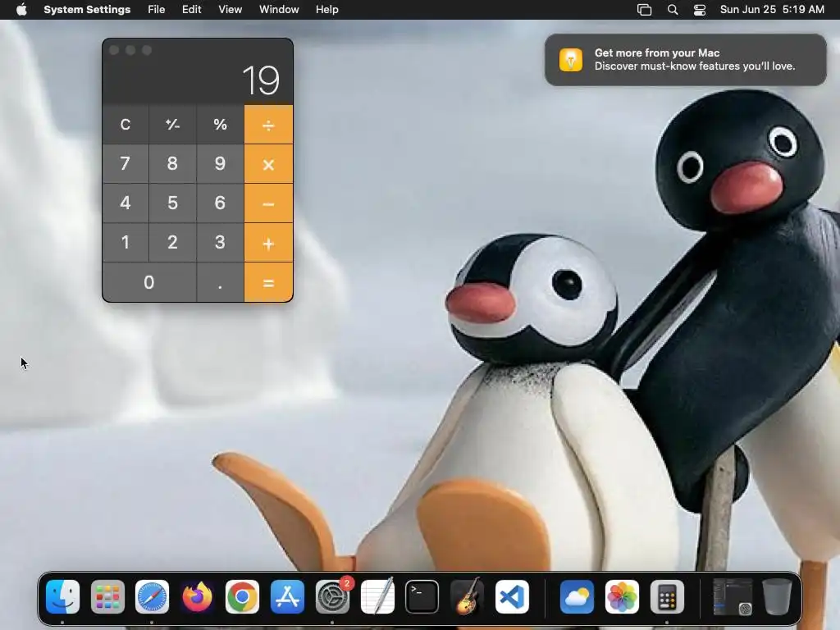Open the Weather app in Dock
Screen dimensions: 840x630
click(577, 597)
